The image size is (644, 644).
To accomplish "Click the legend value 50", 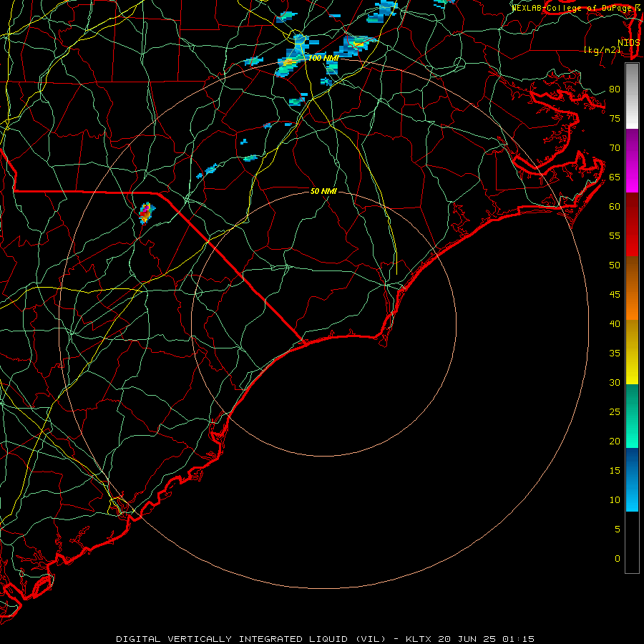I will [615, 265].
